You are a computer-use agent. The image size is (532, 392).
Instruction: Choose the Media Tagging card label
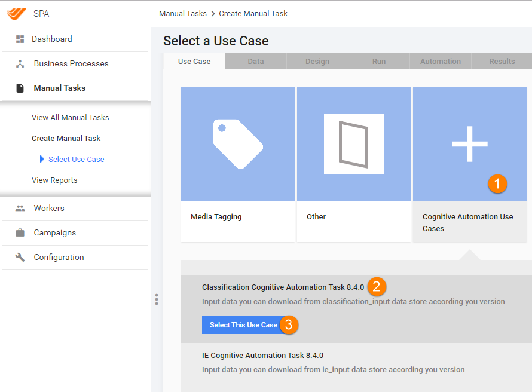coord(216,217)
